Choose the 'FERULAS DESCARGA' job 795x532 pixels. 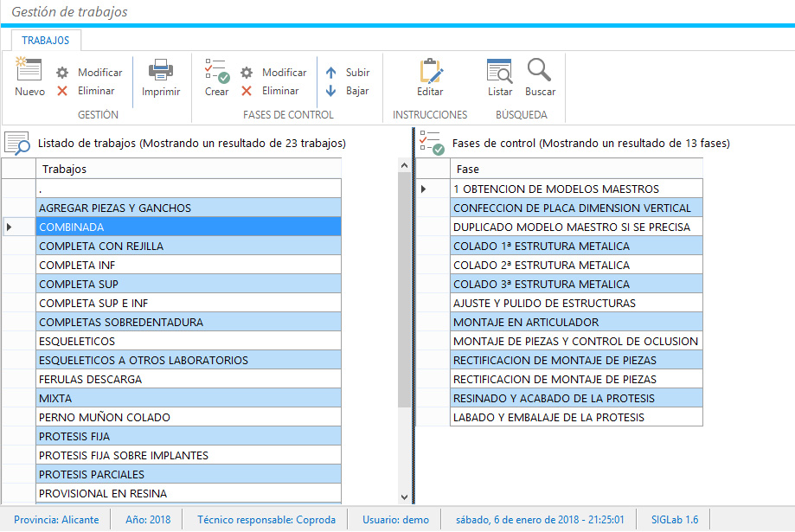tap(189, 380)
